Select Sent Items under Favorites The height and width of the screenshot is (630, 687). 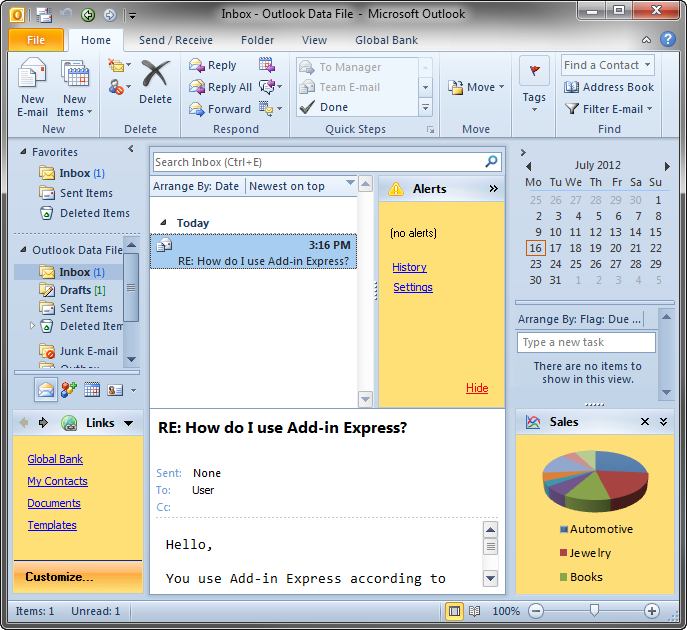[x=75, y=193]
